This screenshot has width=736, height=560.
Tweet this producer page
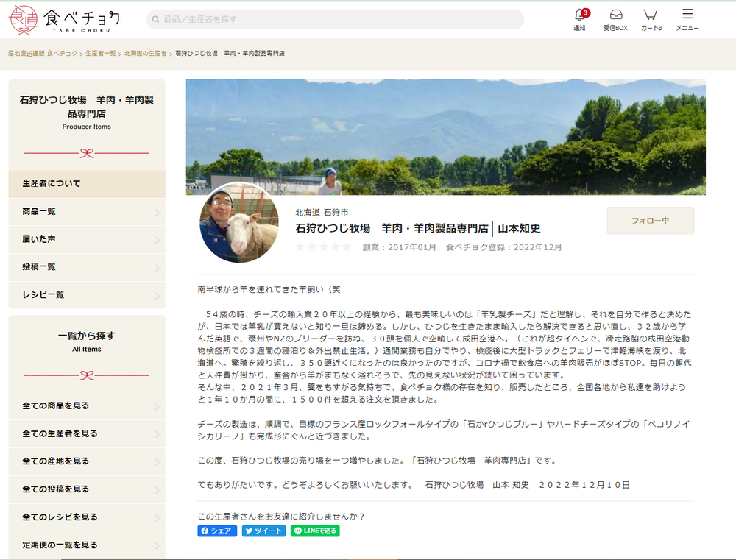(264, 531)
